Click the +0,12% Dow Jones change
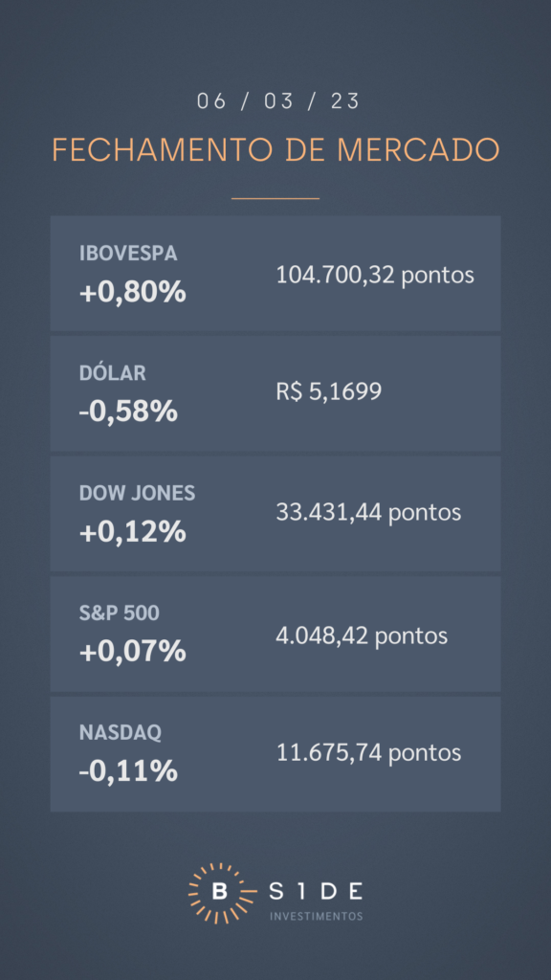 (133, 532)
